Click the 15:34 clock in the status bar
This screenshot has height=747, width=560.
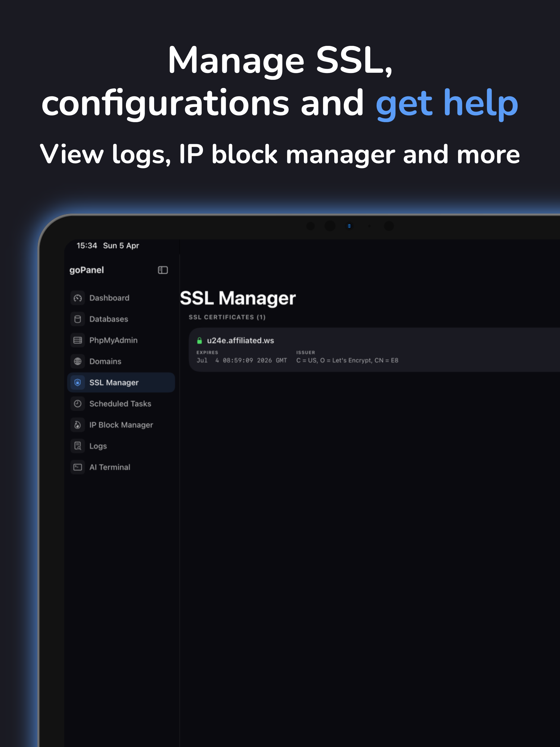click(87, 245)
